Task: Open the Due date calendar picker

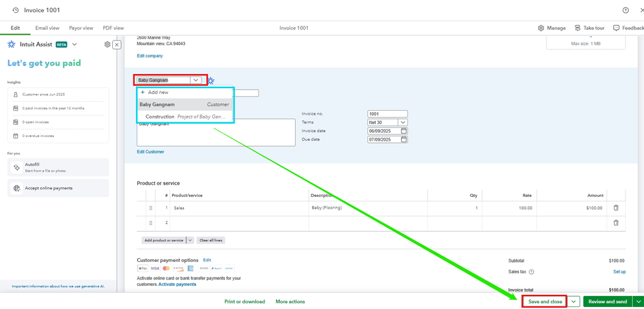Action: [x=404, y=140]
